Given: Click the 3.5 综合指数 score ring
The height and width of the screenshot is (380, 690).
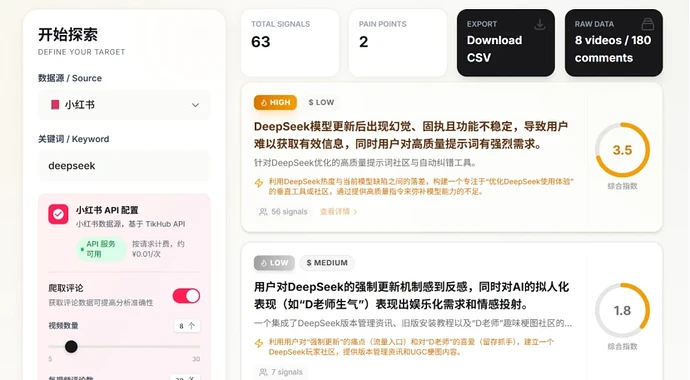Looking at the screenshot, I should point(622,150).
